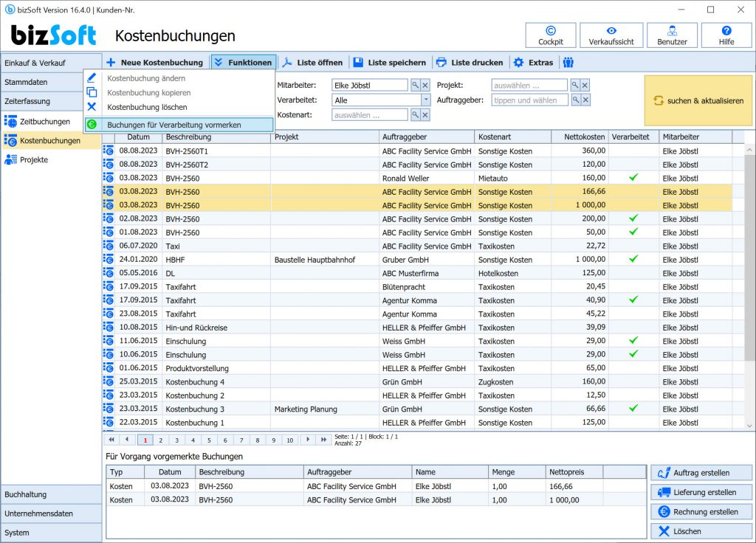Viewport: 756px width, 543px height.
Task: Click Liste drucken in toolbar
Action: 470,63
